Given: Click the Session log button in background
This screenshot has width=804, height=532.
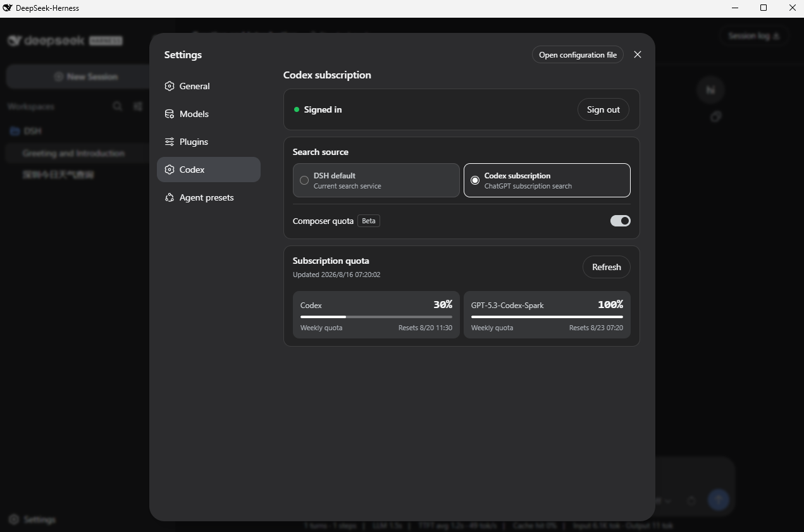Looking at the screenshot, I should 754,36.
